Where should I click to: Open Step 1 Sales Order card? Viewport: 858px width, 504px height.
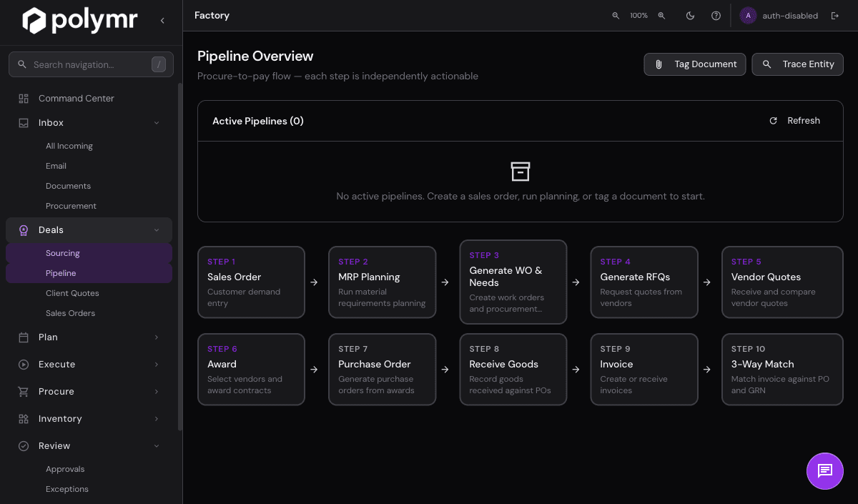(251, 282)
